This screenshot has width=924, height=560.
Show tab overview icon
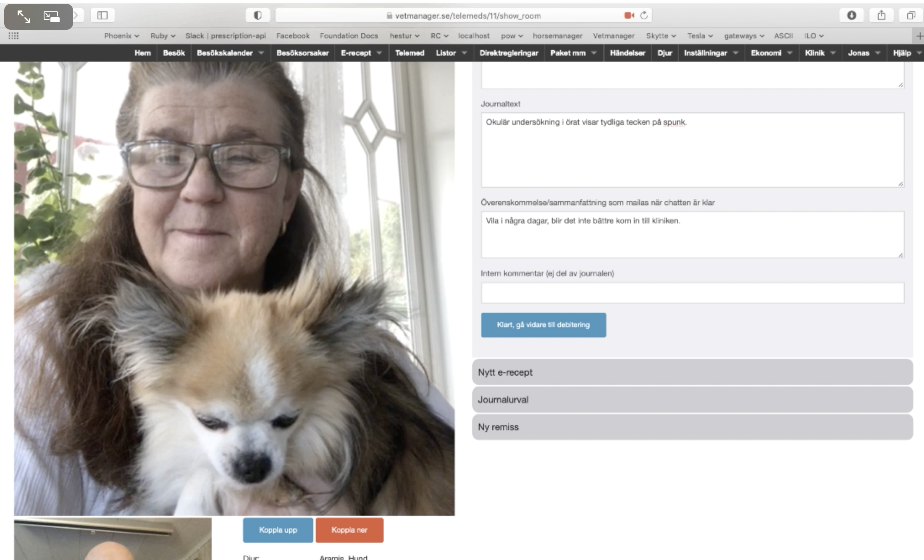(x=911, y=16)
